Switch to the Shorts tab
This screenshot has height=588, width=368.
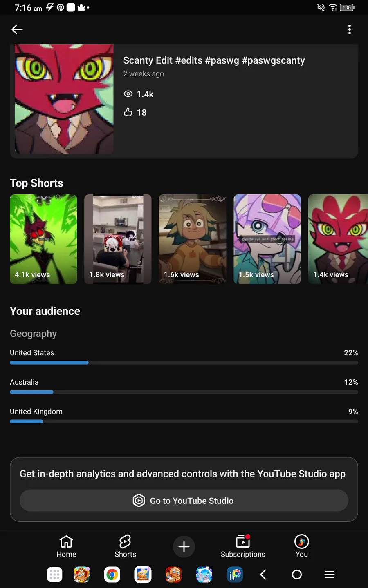click(x=125, y=546)
